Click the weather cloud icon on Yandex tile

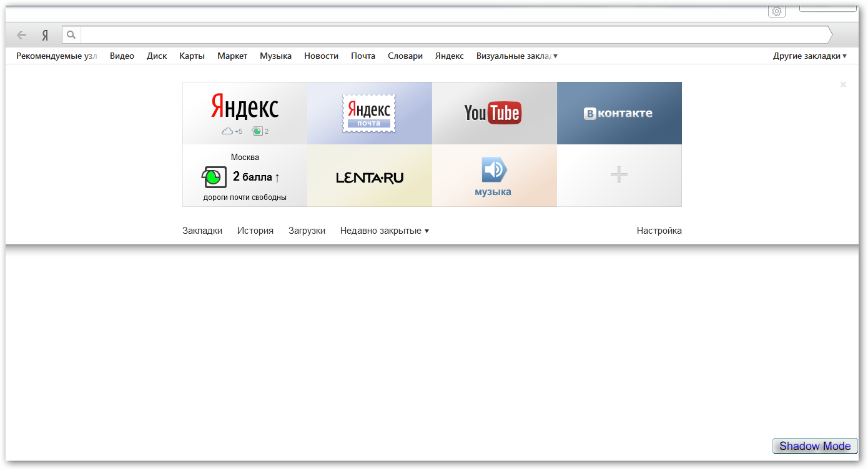227,131
